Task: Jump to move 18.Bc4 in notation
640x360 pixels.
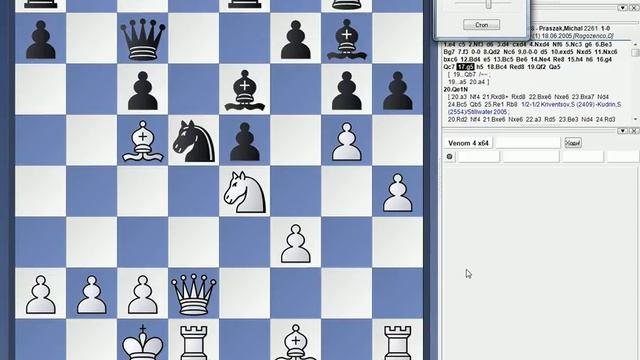Action: point(496,67)
